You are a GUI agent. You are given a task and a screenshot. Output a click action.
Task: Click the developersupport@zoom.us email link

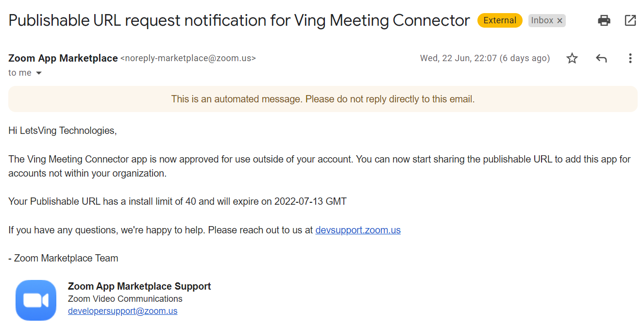click(x=122, y=311)
